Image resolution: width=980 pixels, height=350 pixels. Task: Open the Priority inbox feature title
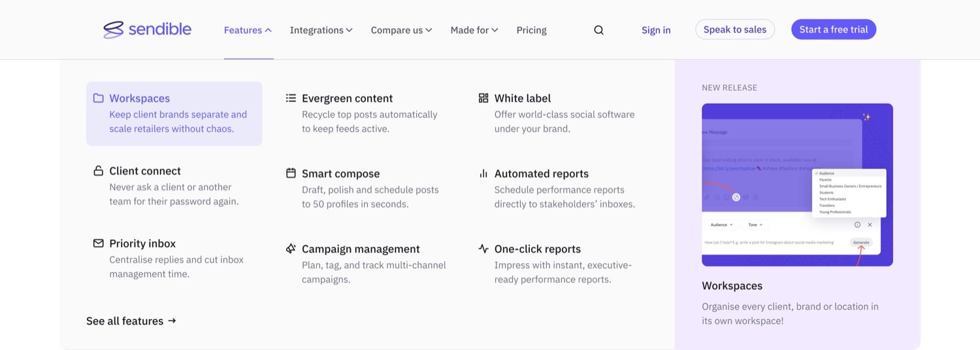142,244
